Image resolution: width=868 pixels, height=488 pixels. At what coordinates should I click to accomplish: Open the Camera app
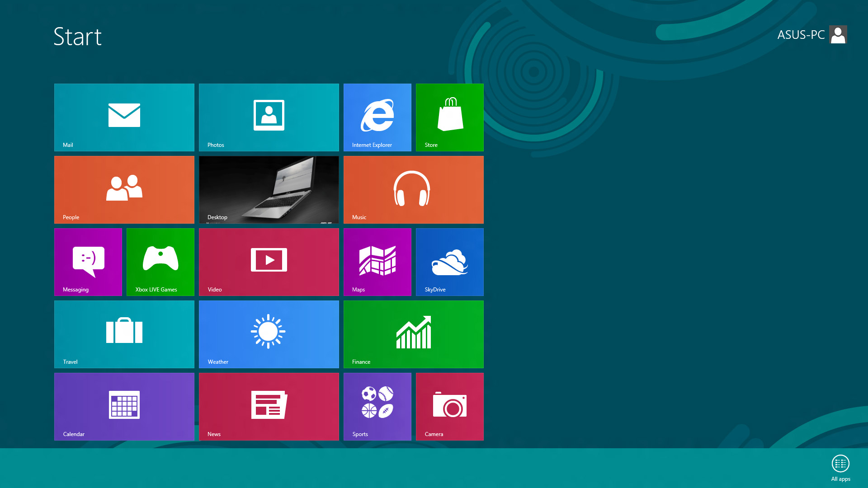click(449, 406)
